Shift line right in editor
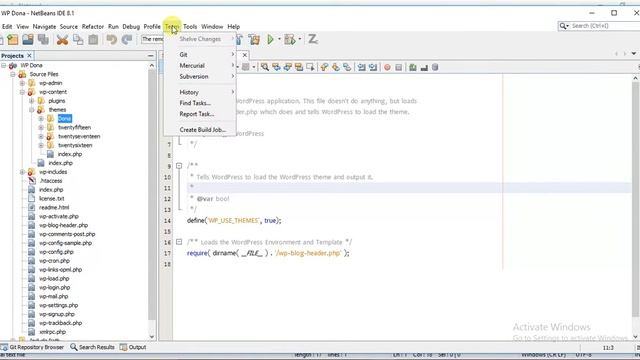 tap(373, 67)
